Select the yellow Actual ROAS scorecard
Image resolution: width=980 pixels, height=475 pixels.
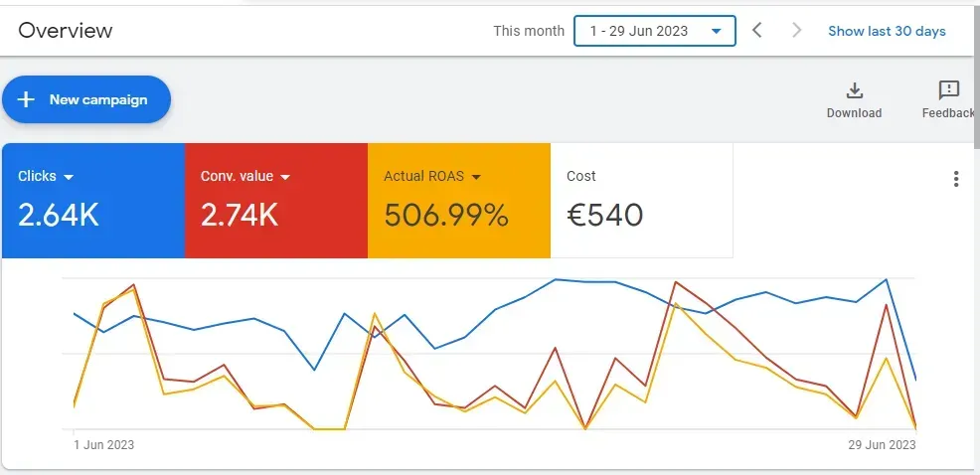(459, 200)
